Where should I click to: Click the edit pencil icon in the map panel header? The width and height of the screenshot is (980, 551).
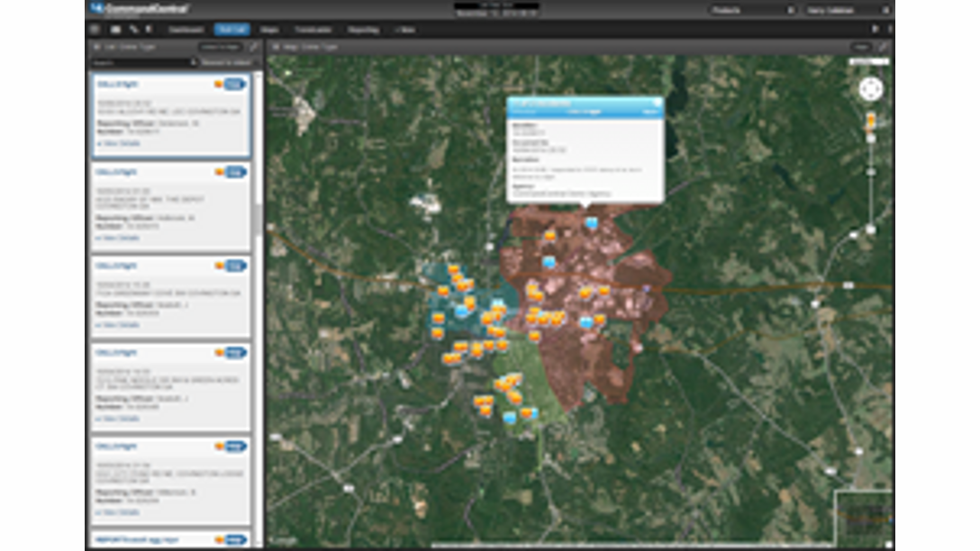(x=883, y=46)
